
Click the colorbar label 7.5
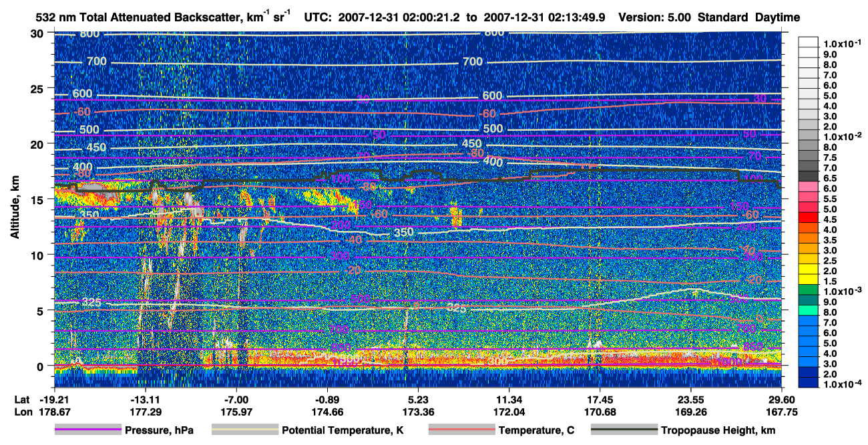tap(830, 157)
